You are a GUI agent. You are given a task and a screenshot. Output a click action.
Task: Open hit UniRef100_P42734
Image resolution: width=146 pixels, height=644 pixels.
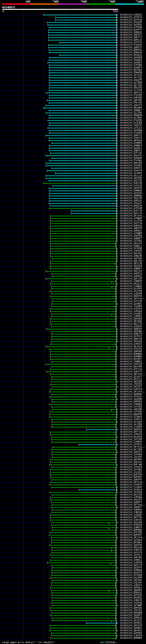(131, 223)
